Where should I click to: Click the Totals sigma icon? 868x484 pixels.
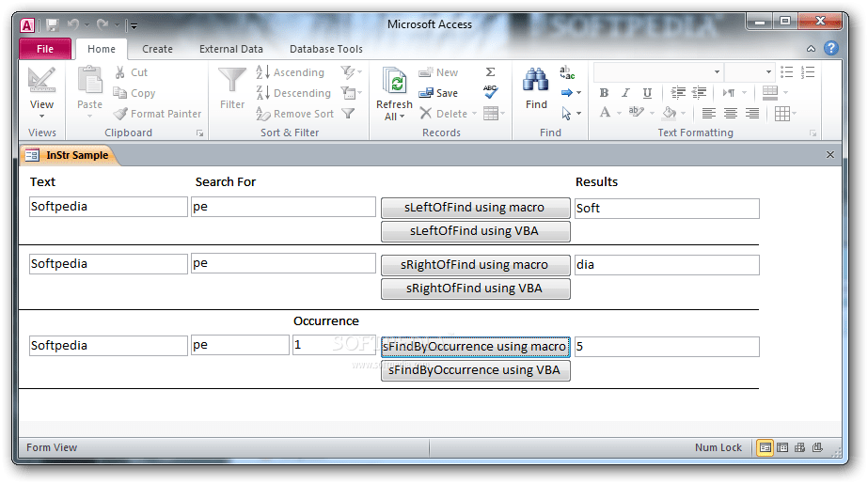[x=491, y=72]
